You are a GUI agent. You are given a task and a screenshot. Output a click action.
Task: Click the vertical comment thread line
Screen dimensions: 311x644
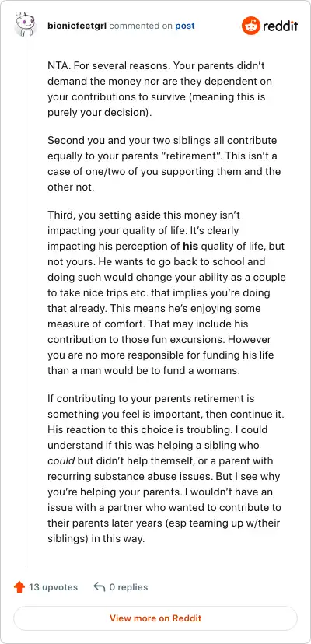[26, 303]
